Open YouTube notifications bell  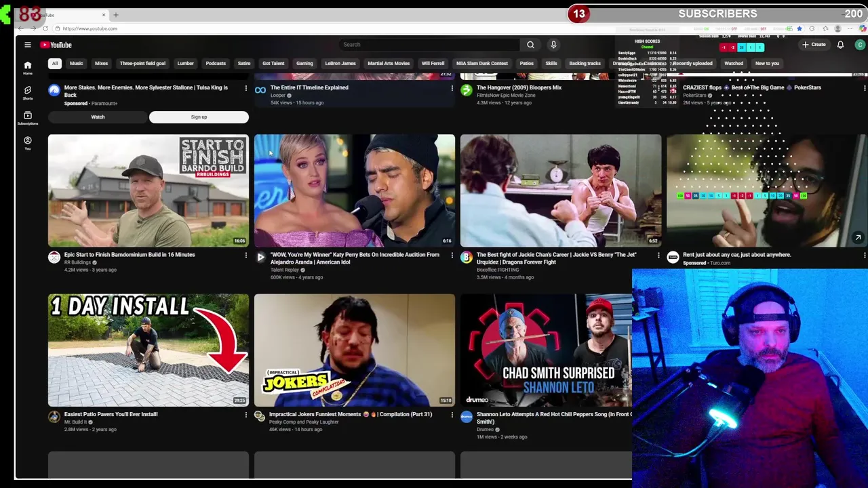click(x=840, y=45)
